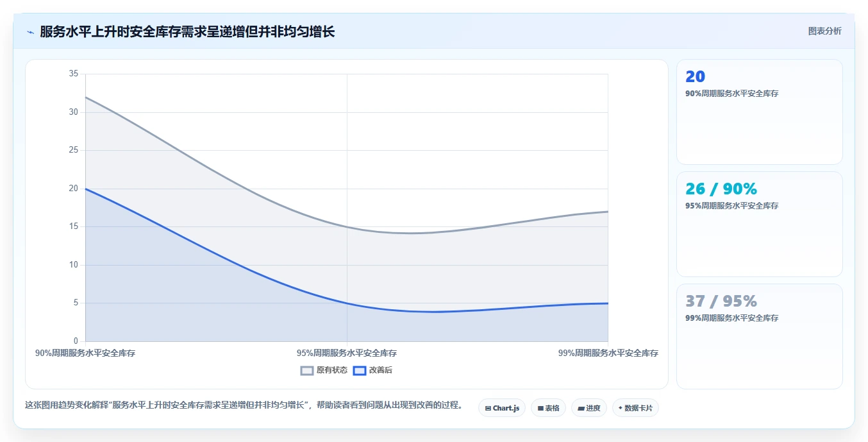Click the blue 改善后 legend swatch
Viewport: 868px width, 442px height.
pyautogui.click(x=360, y=370)
